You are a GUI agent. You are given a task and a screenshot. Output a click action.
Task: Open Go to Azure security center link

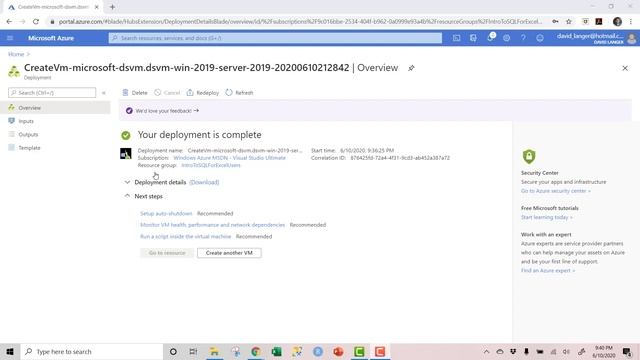coord(556,191)
